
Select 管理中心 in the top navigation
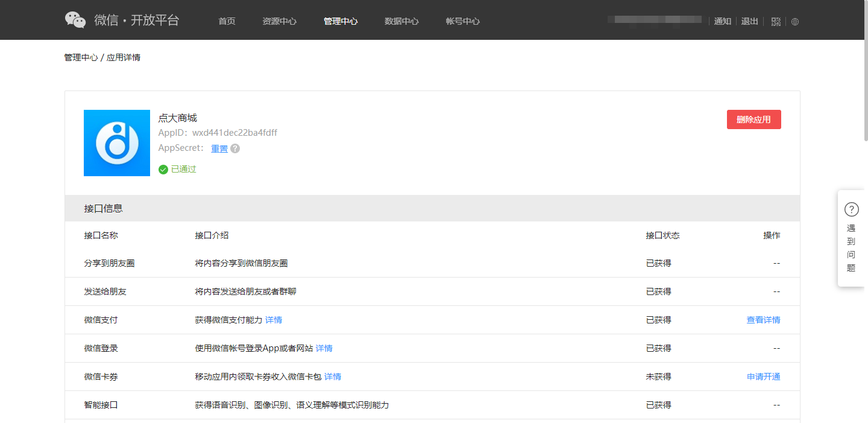point(341,21)
